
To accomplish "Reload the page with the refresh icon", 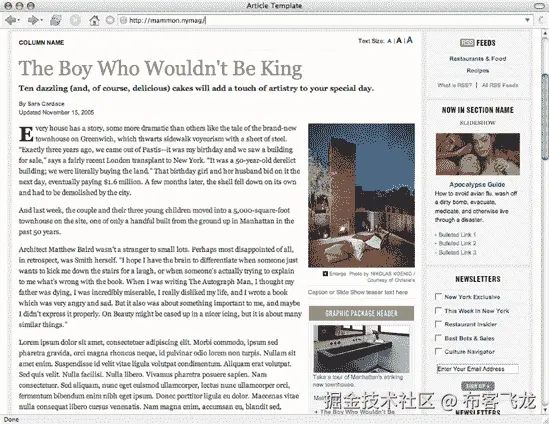I will pos(56,20).
